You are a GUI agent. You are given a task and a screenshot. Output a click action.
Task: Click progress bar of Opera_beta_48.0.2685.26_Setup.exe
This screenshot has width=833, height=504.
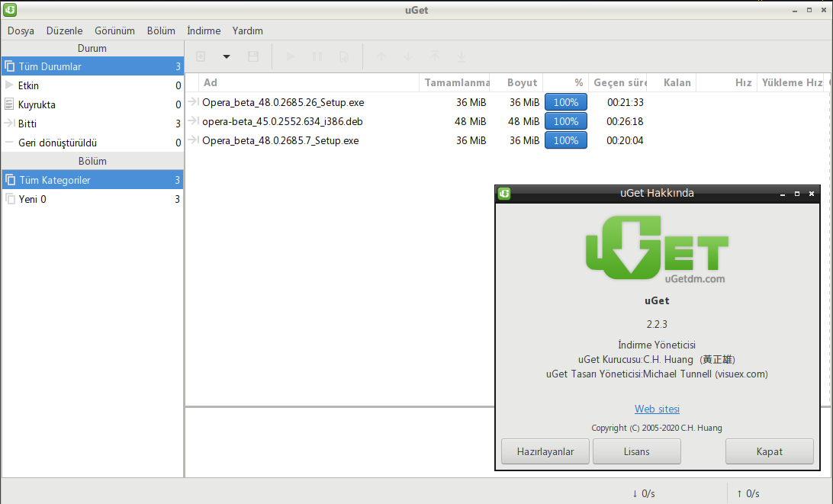click(x=566, y=102)
